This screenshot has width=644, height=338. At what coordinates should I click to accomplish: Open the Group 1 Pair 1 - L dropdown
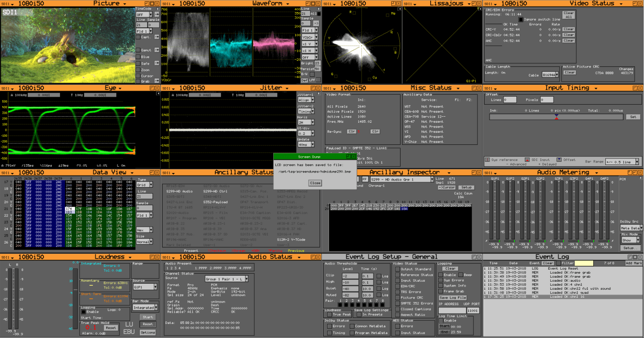(226, 279)
